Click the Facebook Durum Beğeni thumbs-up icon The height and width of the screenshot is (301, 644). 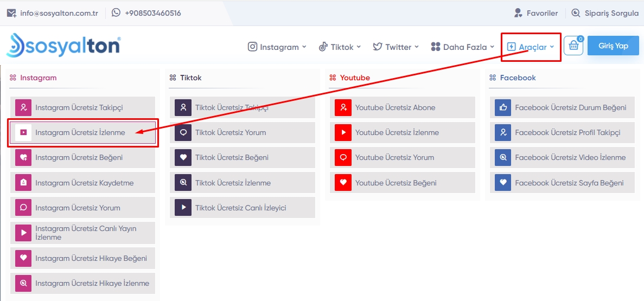pos(503,107)
